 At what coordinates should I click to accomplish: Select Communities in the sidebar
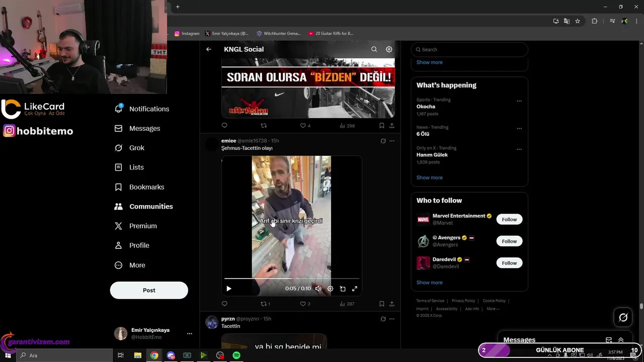pyautogui.click(x=144, y=207)
